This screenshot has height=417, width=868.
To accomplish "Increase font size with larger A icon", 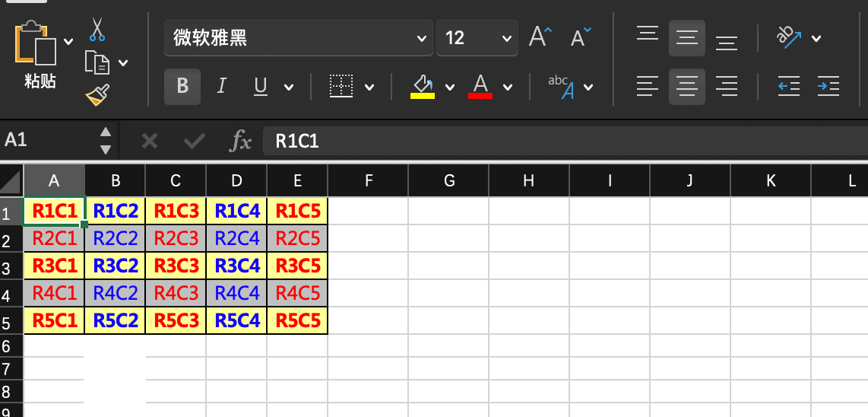I will coord(540,37).
